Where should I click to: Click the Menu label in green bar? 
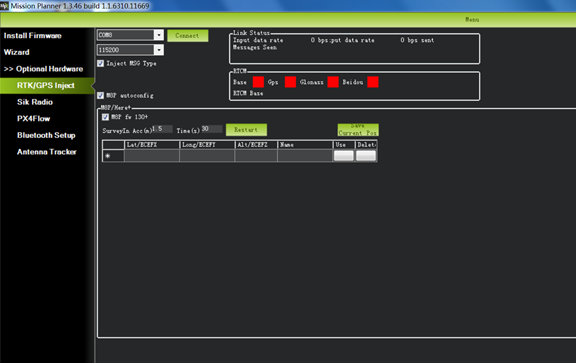tap(472, 20)
